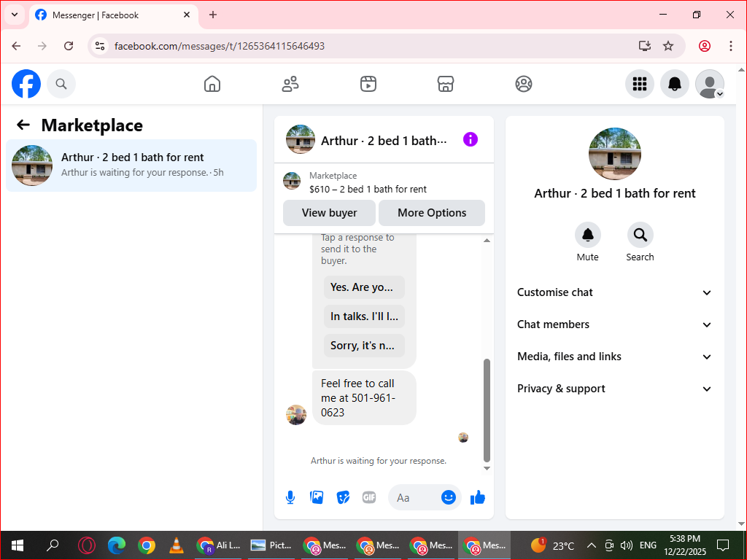Click the chat header Arthur title
This screenshot has height=560, width=747.
pos(384,141)
